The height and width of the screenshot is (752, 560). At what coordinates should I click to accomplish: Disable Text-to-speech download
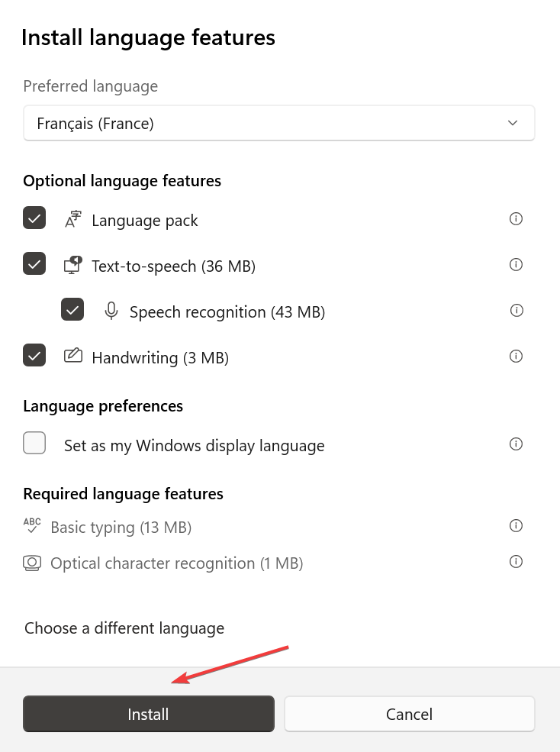tap(34, 263)
